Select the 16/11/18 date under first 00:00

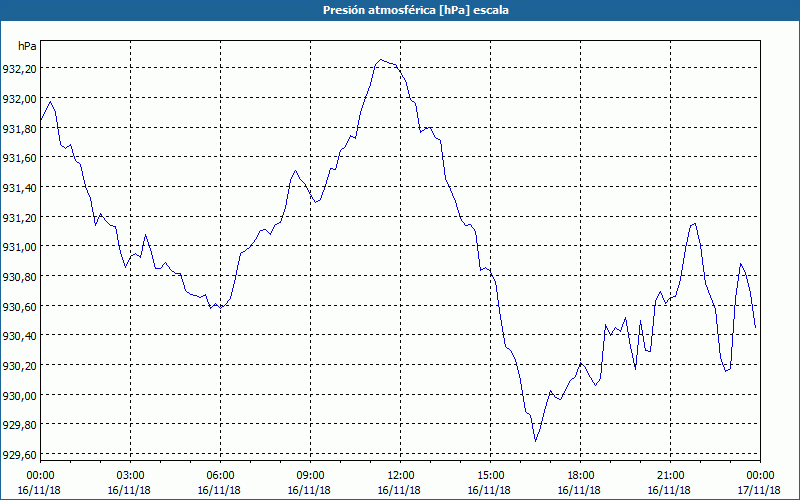(x=39, y=490)
